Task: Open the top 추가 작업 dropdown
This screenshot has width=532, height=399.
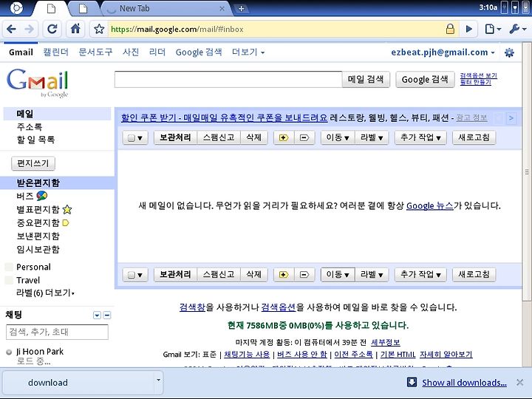Action: point(420,137)
